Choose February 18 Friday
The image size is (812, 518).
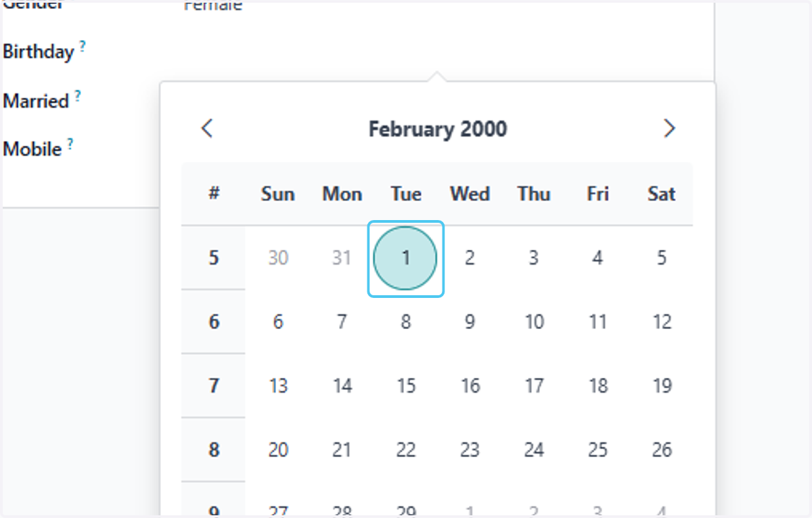point(597,386)
